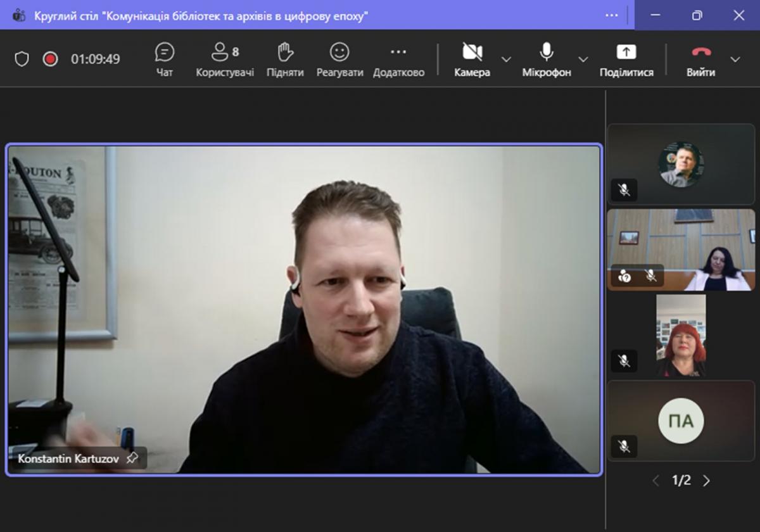The height and width of the screenshot is (532, 760).
Task: Show participants list (Користувачі)
Action: [x=225, y=60]
